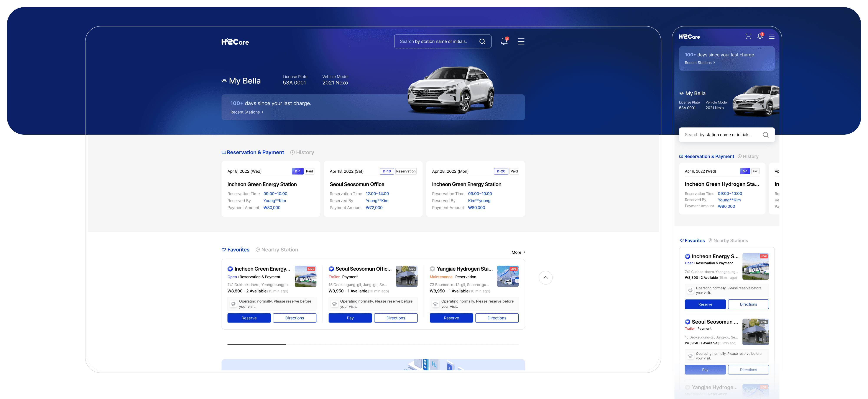
Task: Click the D-20 badge on Apr 28 reservation
Action: (x=501, y=171)
